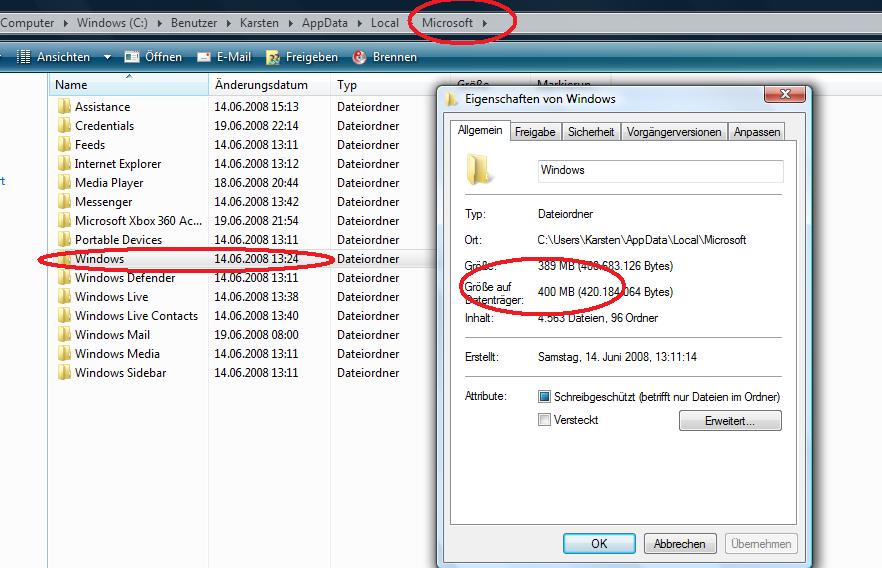The image size is (882, 568).
Task: Click the Windows Live Contacts folder icon
Action: pyautogui.click(x=65, y=315)
